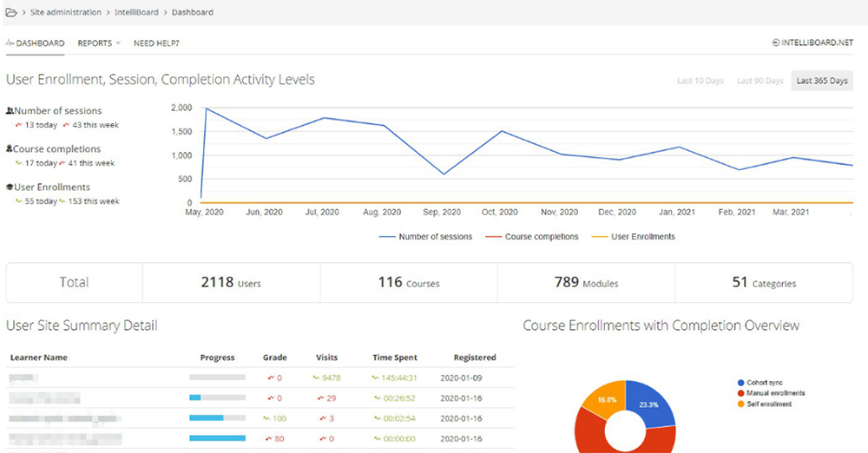Sort by Time Spent column header
Viewport: 868px width, 453px height.
tap(395, 358)
